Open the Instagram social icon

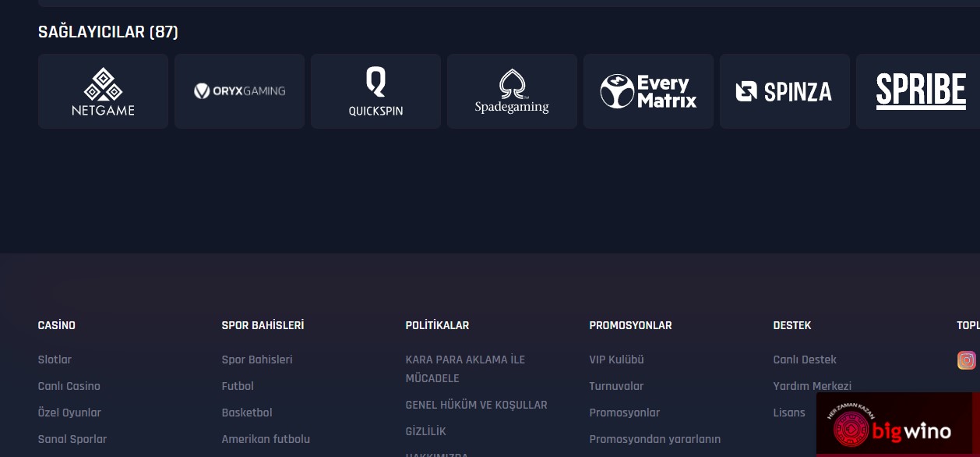click(966, 360)
